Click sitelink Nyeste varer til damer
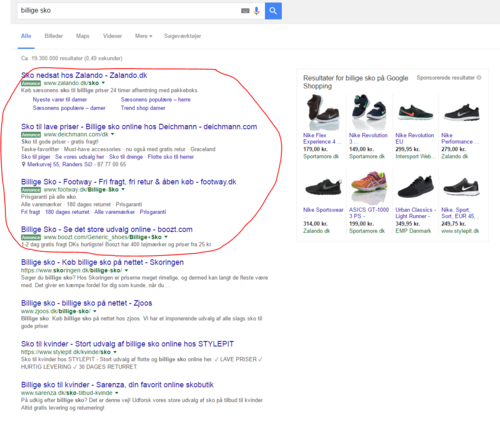This screenshot has width=500, height=421. tap(60, 100)
